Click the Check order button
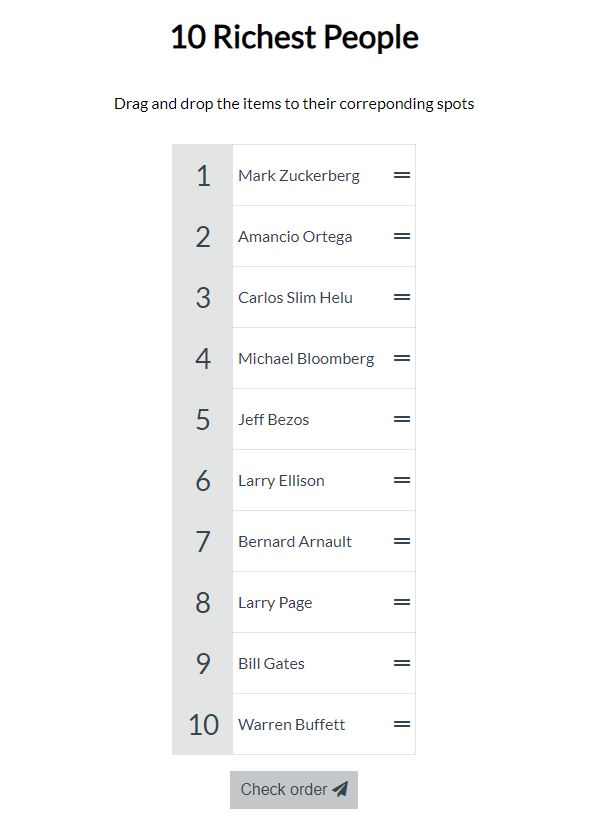 pos(294,790)
